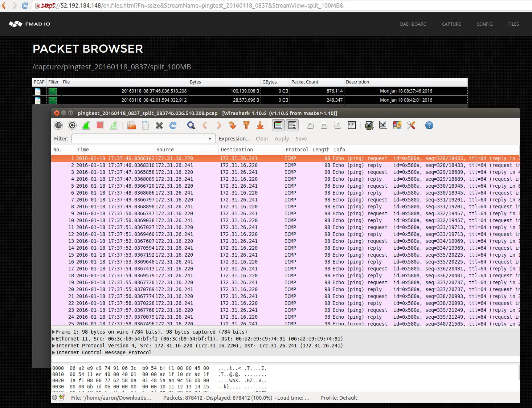Download the 08:37:46 split as PCAP

click(x=38, y=91)
